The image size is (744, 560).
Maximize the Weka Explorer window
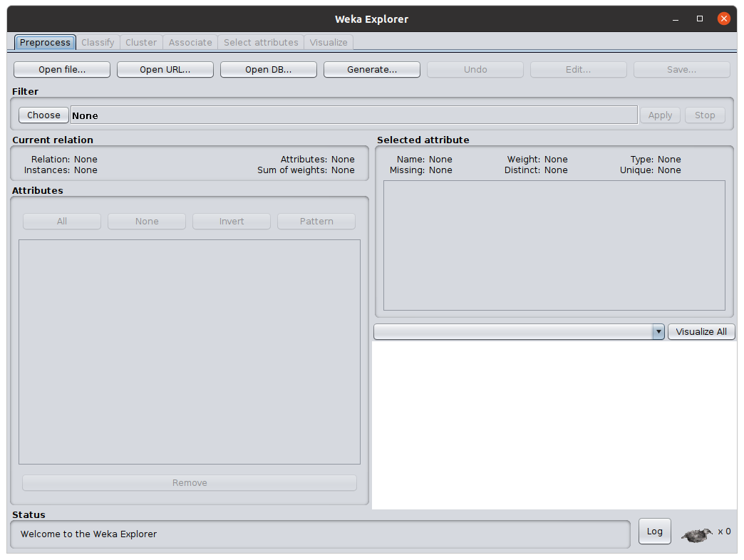(x=699, y=19)
